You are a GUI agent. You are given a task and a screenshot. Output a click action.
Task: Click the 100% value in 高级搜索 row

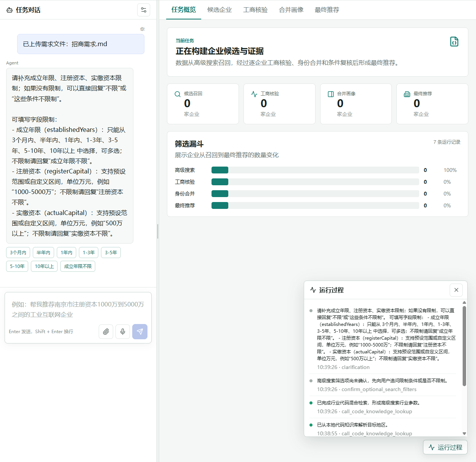pyautogui.click(x=450, y=170)
